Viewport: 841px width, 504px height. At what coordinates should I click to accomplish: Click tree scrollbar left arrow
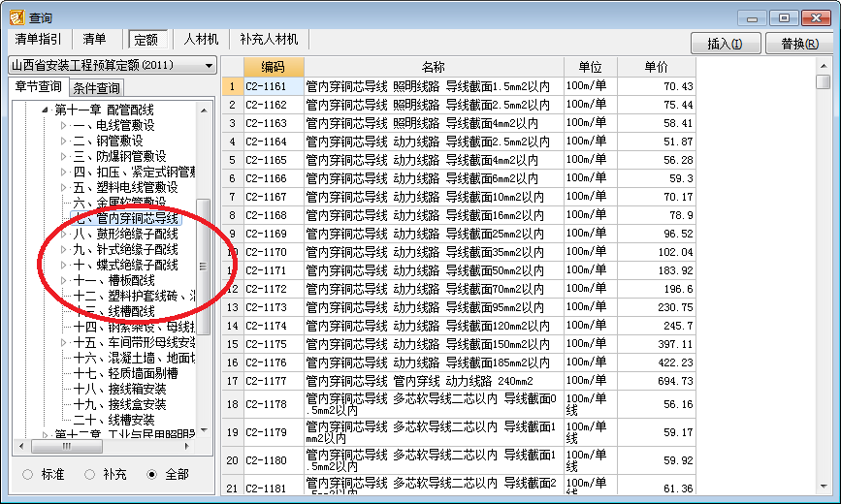(21, 446)
